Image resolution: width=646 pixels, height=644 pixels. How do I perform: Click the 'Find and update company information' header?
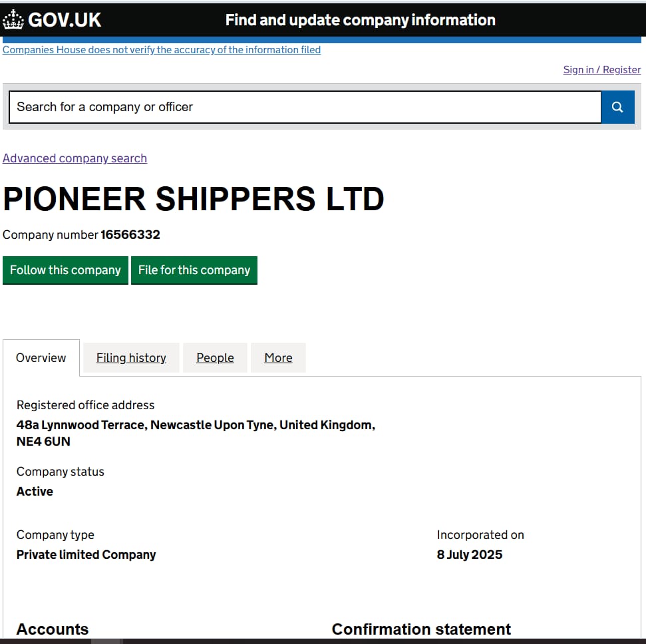click(360, 20)
